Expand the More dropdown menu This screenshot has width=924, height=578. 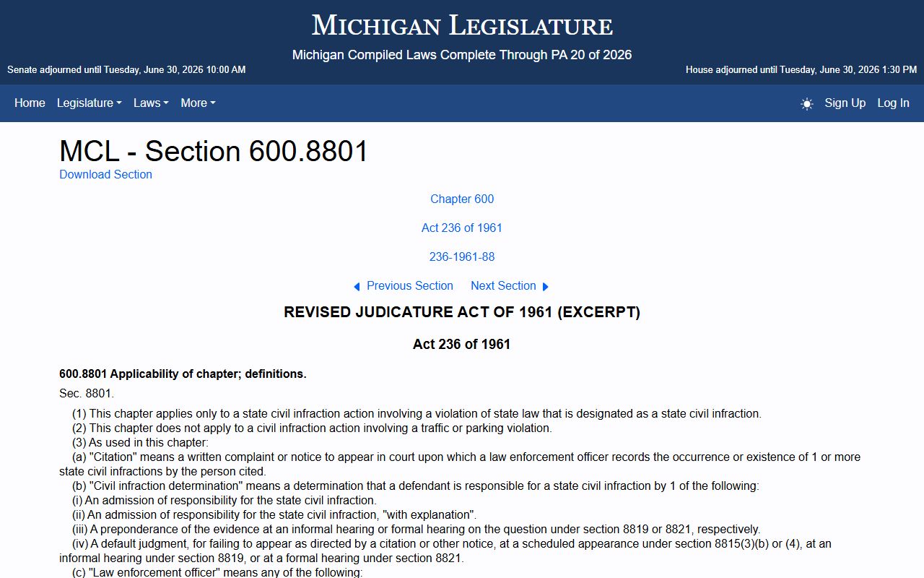click(x=198, y=103)
